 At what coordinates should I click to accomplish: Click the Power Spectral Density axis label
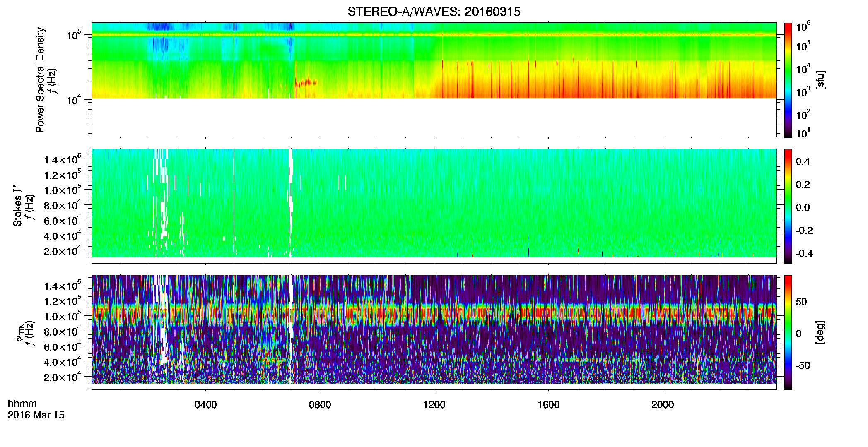click(40, 80)
